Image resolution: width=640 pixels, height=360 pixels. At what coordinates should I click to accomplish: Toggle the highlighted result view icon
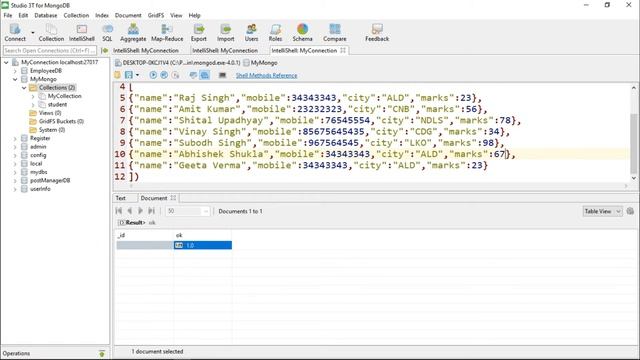tap(204, 75)
